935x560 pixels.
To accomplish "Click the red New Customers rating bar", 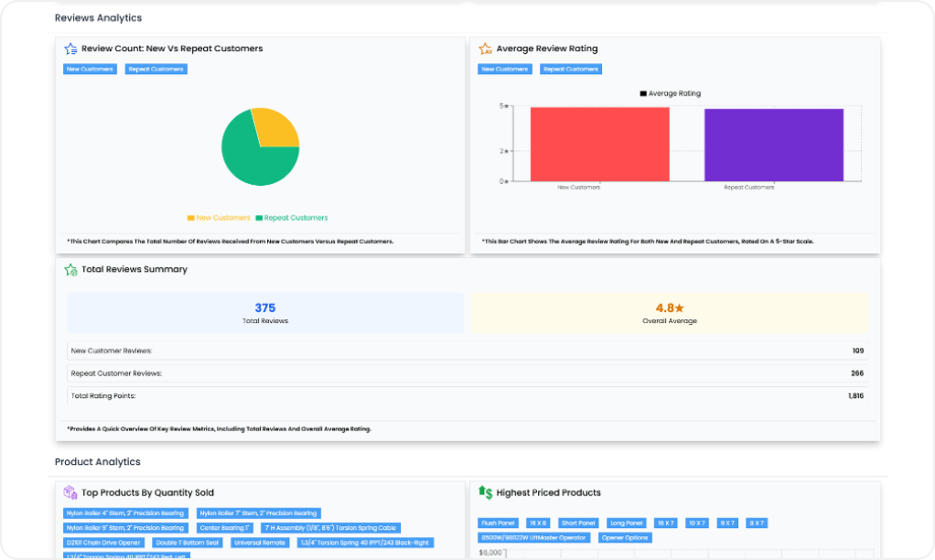I will pyautogui.click(x=599, y=145).
